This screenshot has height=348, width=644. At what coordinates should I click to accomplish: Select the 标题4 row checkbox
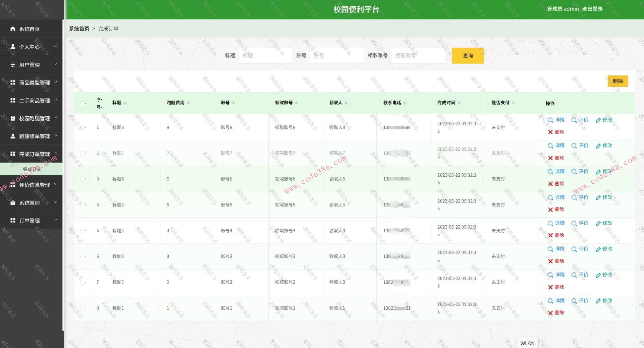click(x=83, y=231)
